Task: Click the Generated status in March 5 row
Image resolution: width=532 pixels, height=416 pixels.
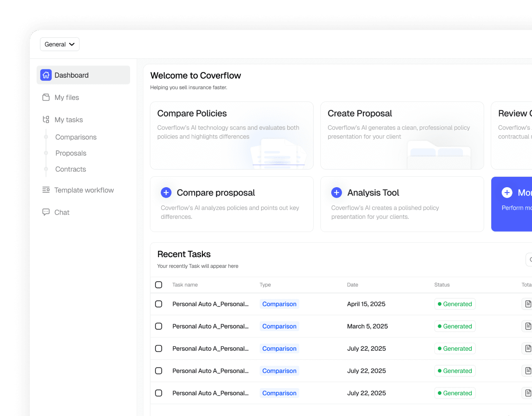Action: (455, 326)
